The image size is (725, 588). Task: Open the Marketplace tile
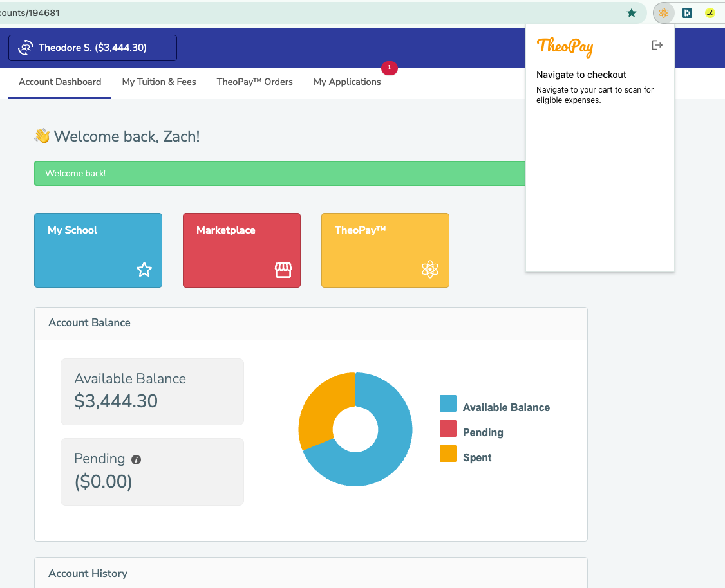coord(242,250)
